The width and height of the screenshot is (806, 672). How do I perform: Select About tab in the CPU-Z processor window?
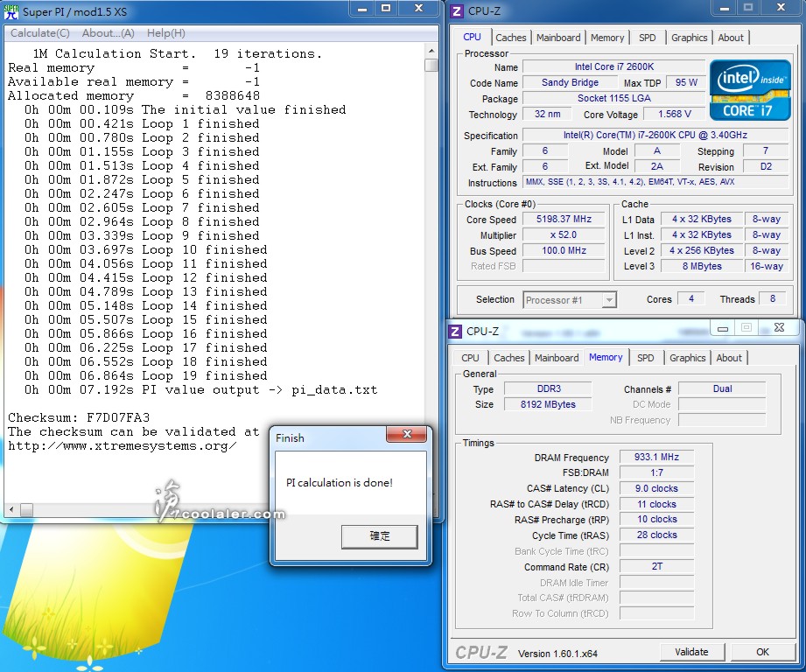point(731,38)
